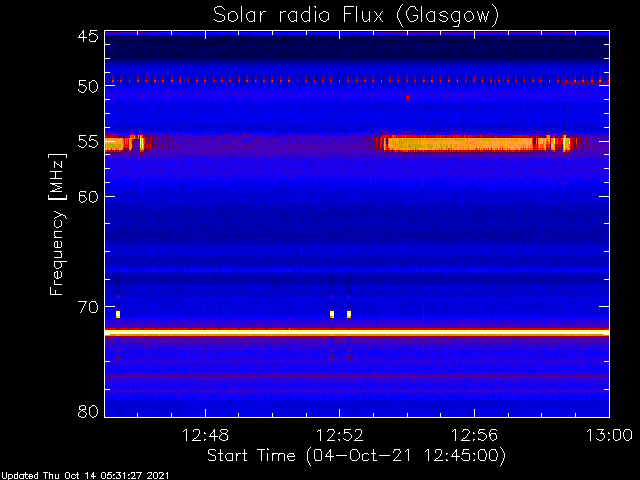640x480 pixels.
Task: Click the 'Frequency [MHz]' axis label
Action: (x=57, y=224)
